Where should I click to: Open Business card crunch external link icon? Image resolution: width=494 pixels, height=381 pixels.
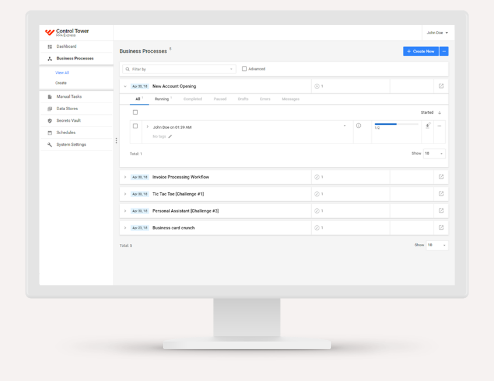coord(441,228)
